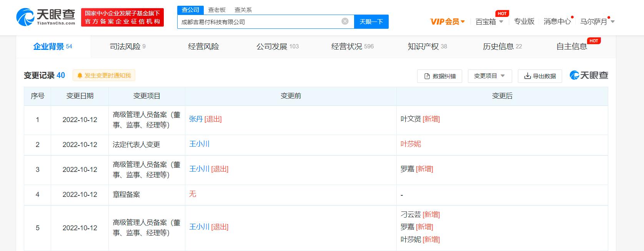Click the 导出数据 download button

(x=540, y=76)
